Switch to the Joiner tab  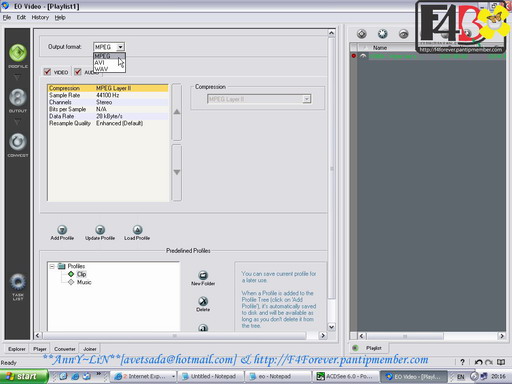point(90,349)
